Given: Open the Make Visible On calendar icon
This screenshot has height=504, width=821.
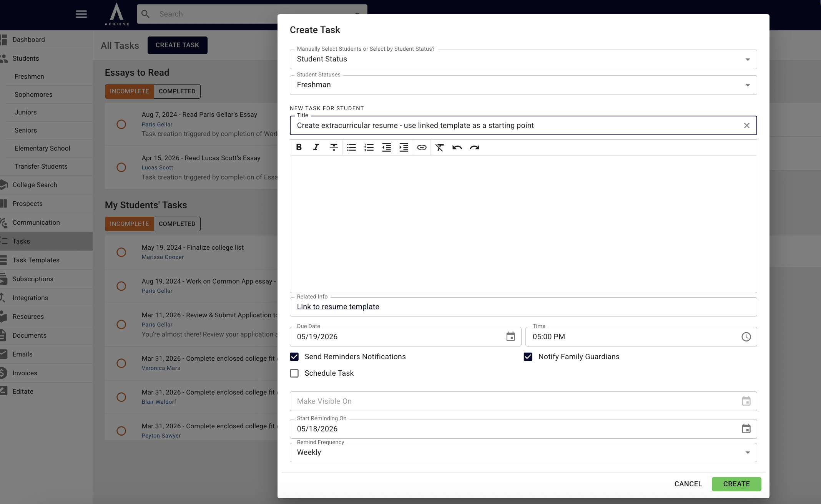Looking at the screenshot, I should (746, 401).
